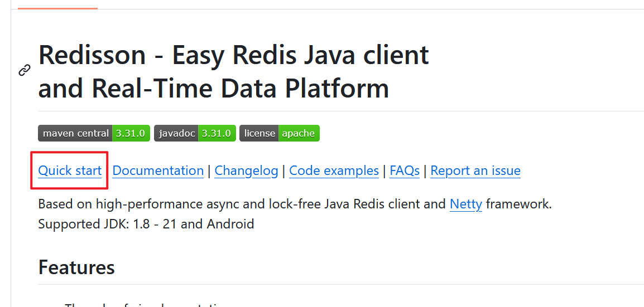Click the Report an issue link
The image size is (644, 307).
pos(475,170)
